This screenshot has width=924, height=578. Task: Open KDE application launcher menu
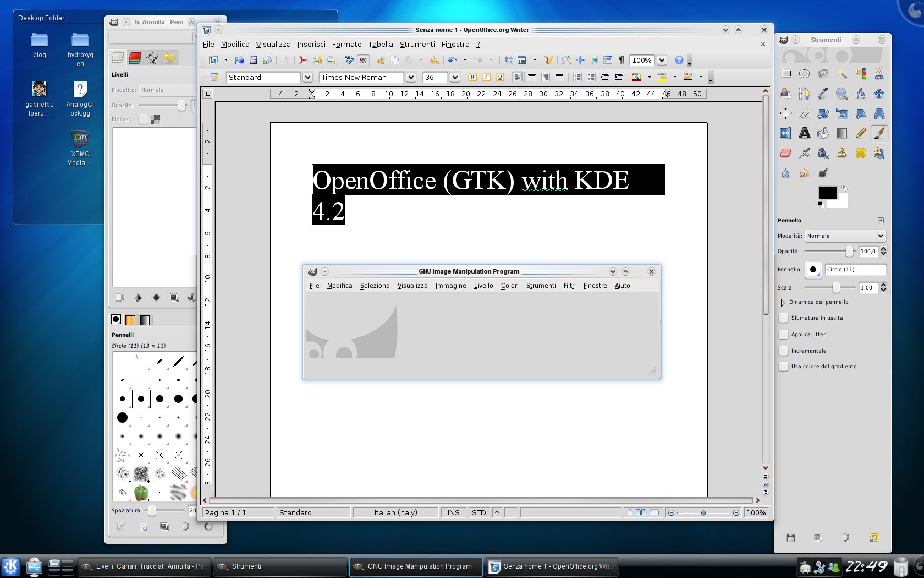(x=10, y=566)
